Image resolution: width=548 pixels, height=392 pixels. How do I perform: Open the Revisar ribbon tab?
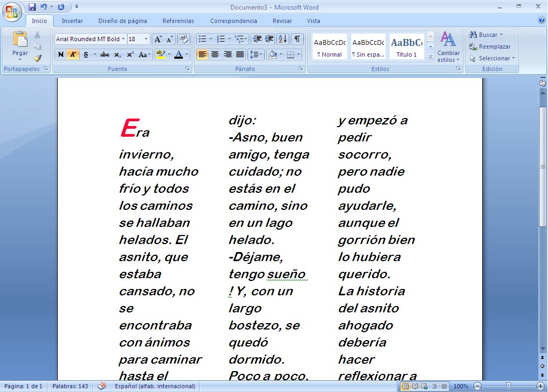[x=282, y=21]
